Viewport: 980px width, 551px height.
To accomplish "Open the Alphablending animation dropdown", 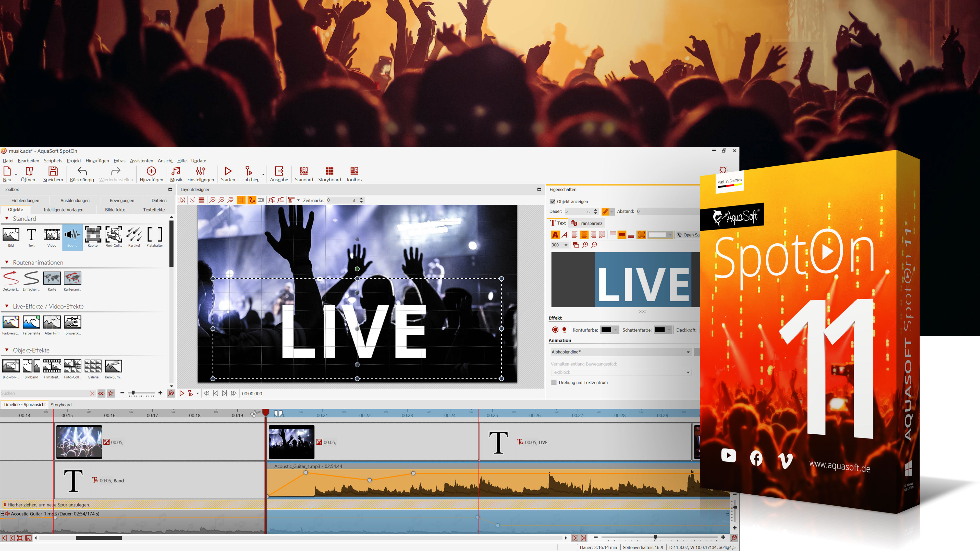I will [688, 352].
